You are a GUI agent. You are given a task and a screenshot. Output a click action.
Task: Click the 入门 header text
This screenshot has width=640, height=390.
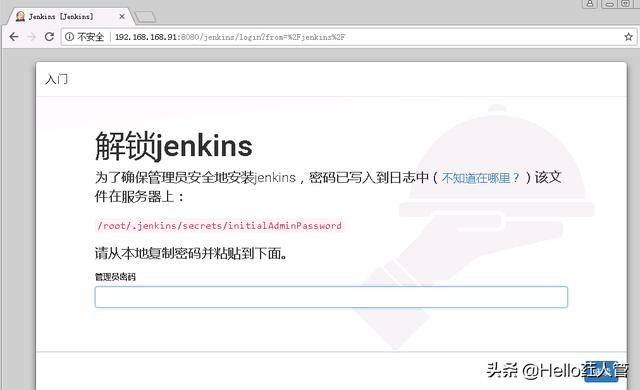tap(57, 79)
